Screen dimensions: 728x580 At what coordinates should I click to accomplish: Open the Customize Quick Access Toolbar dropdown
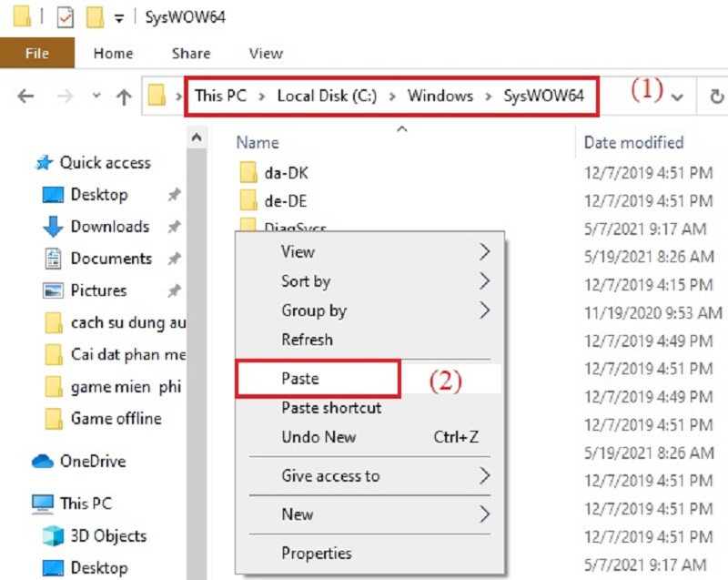[x=119, y=18]
